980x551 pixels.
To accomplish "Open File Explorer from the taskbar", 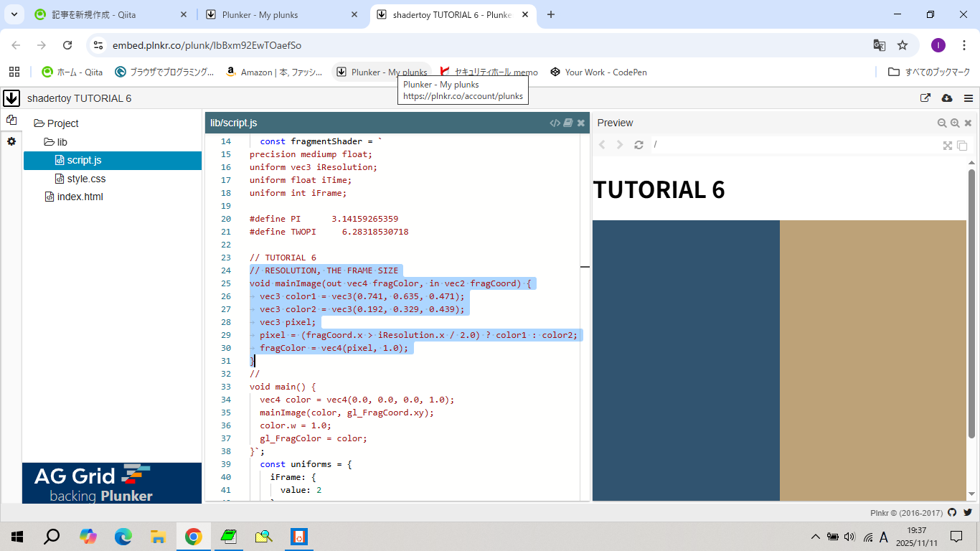I will click(159, 537).
